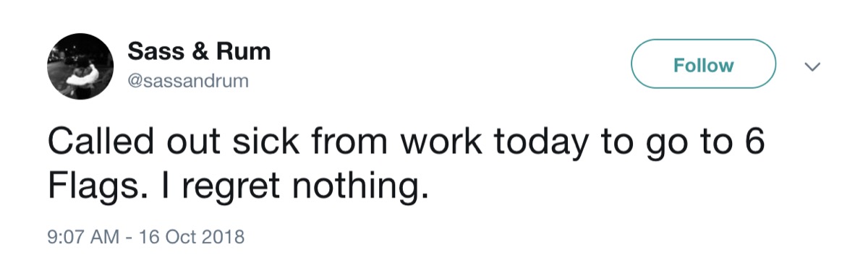Open the Sass & Rum display name link
The height and width of the screenshot is (260, 868).
point(199,51)
